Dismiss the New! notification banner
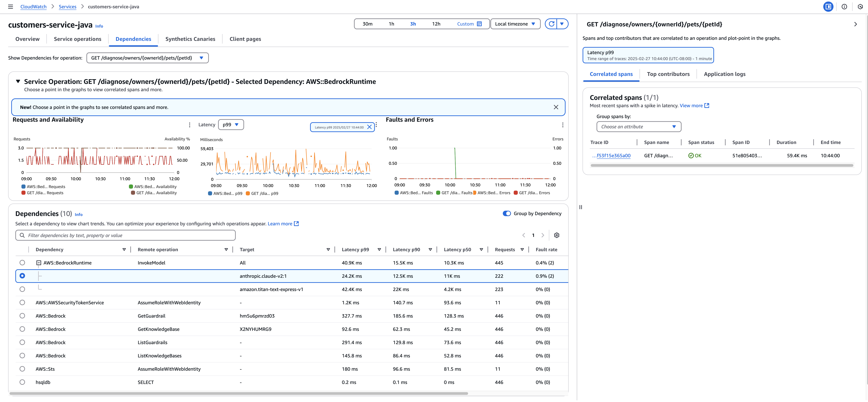868x402 pixels. 556,107
